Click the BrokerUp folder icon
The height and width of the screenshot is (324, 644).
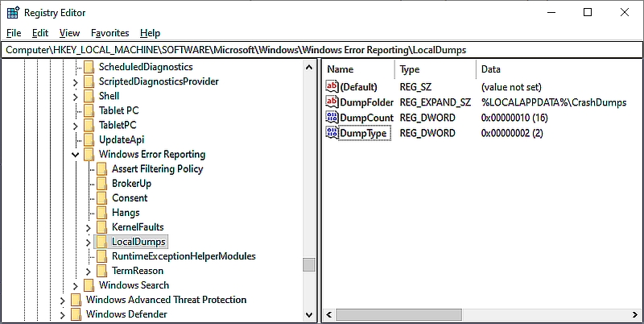point(102,184)
